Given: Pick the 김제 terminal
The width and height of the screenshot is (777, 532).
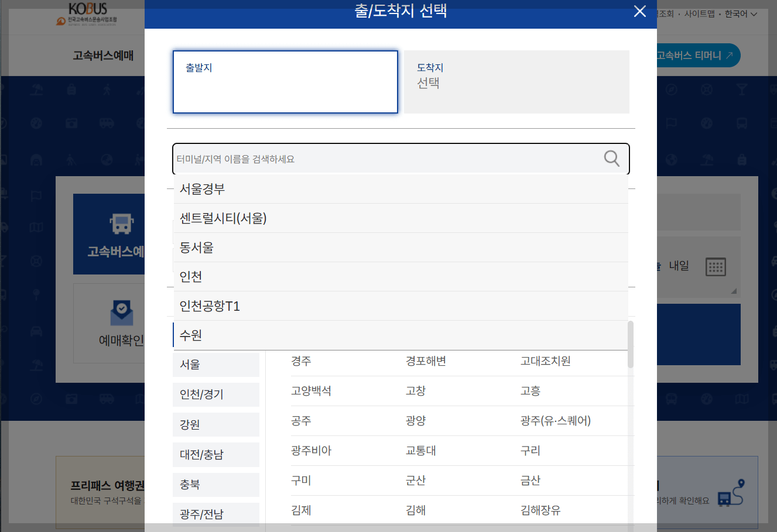Looking at the screenshot, I should [301, 510].
